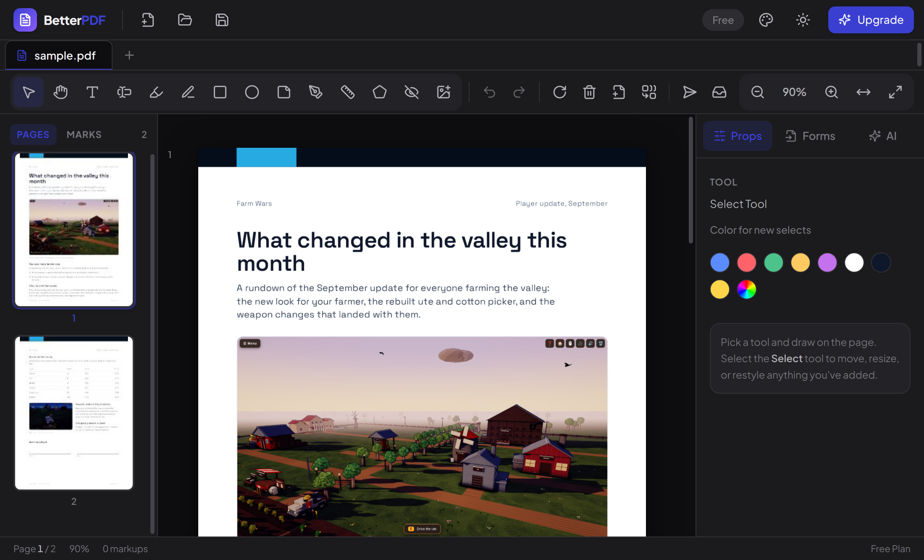This screenshot has width=924, height=560.
Task: Click the Free plan badge
Action: tap(723, 20)
